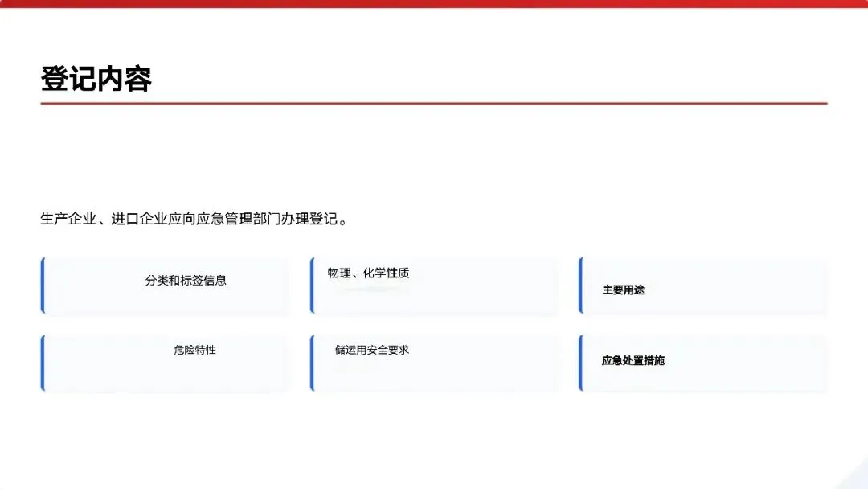Select the 分类和标签信息 card
The height and width of the screenshot is (489, 868).
pyautogui.click(x=166, y=286)
